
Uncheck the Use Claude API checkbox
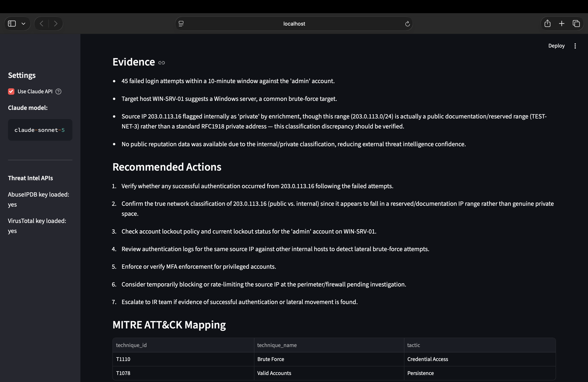pos(11,92)
